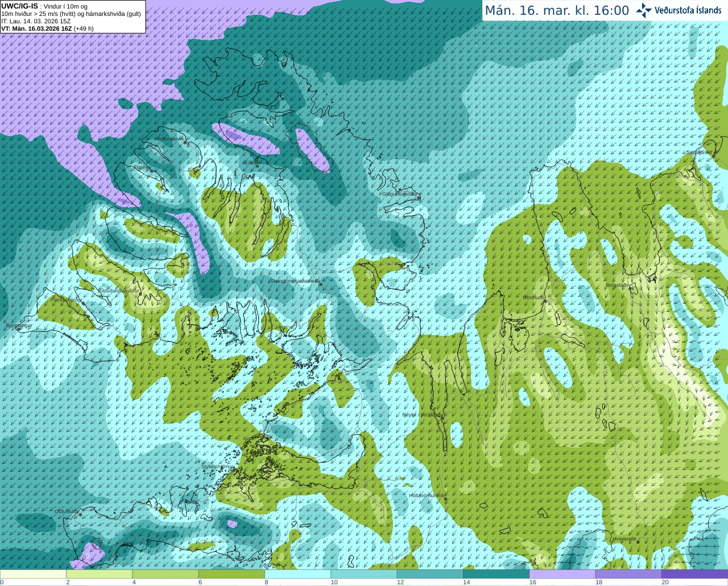
Task: Select the 4–6 green legend swatch
Action: pos(165,574)
